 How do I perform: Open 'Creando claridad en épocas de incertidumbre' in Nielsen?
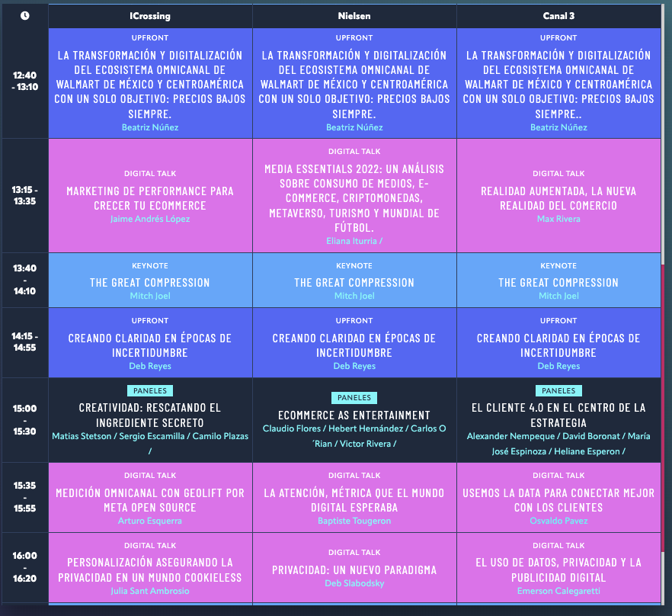pos(354,345)
